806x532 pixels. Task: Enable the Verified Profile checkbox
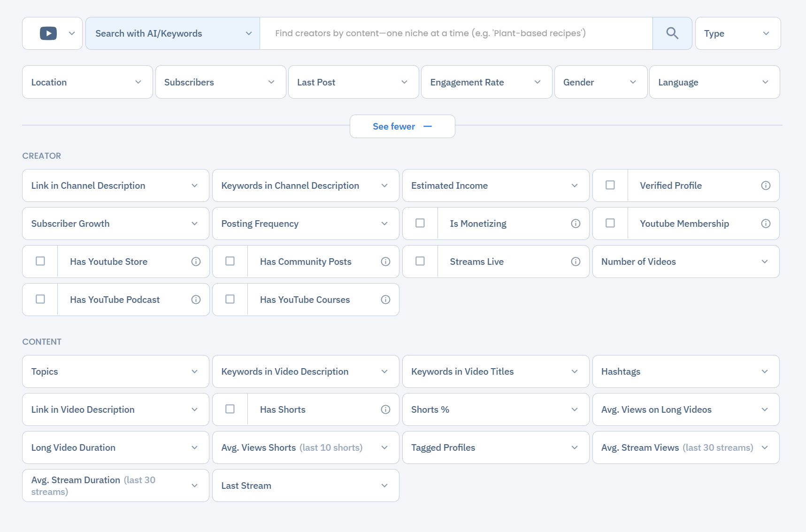pyautogui.click(x=610, y=185)
